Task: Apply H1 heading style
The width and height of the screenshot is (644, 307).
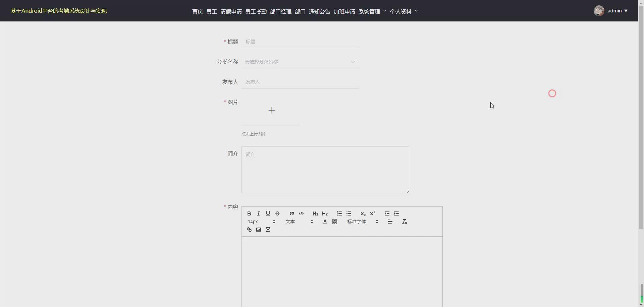Action: click(x=315, y=213)
